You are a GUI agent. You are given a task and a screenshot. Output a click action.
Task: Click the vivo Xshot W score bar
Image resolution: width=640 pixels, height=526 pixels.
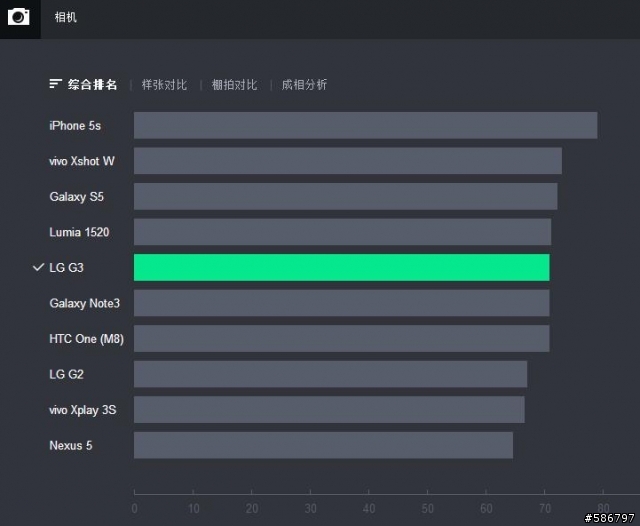pyautogui.click(x=348, y=161)
